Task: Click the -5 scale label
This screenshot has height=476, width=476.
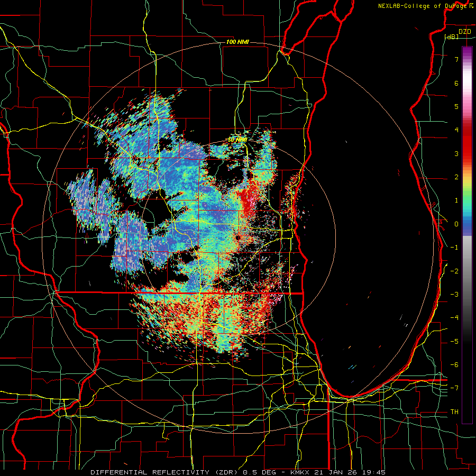Action: [x=454, y=342]
